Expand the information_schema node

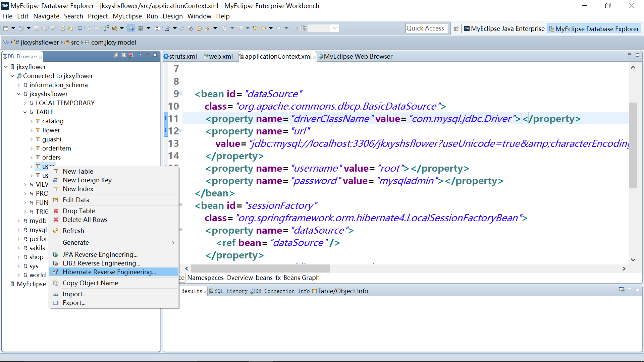click(x=19, y=85)
